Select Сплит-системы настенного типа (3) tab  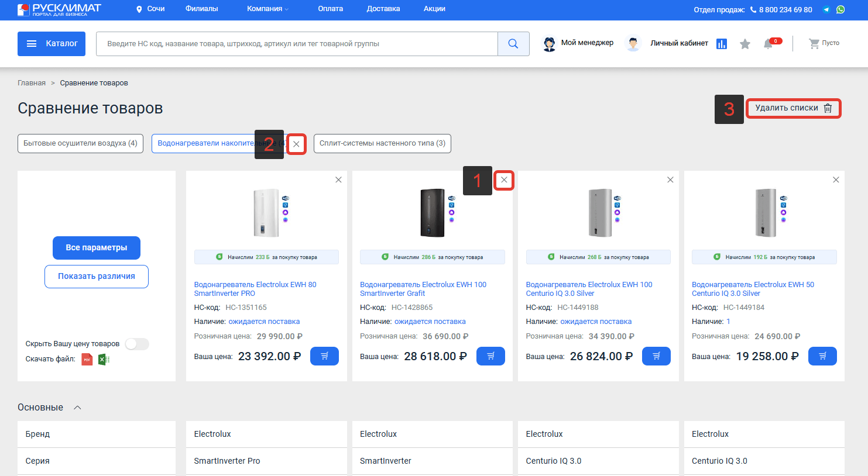pos(382,143)
